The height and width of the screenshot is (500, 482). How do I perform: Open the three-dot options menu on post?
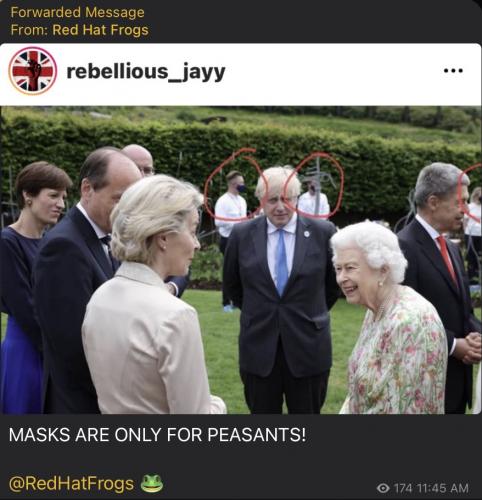(x=453, y=71)
